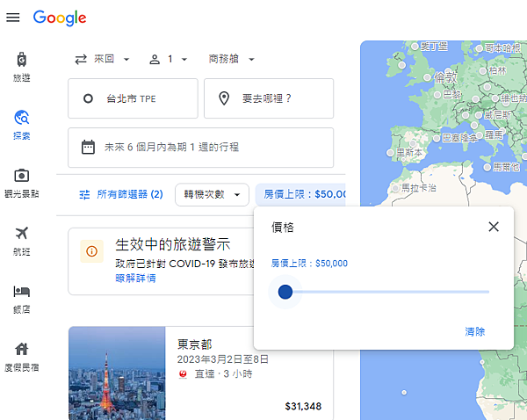Select the 探索 explore sidebar item
This screenshot has width=527, height=420.
coord(21,125)
